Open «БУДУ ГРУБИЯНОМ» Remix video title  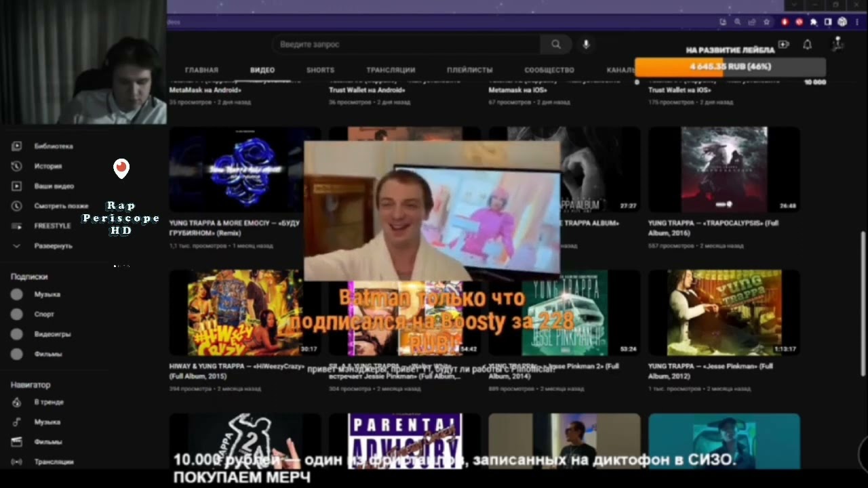tap(235, 228)
